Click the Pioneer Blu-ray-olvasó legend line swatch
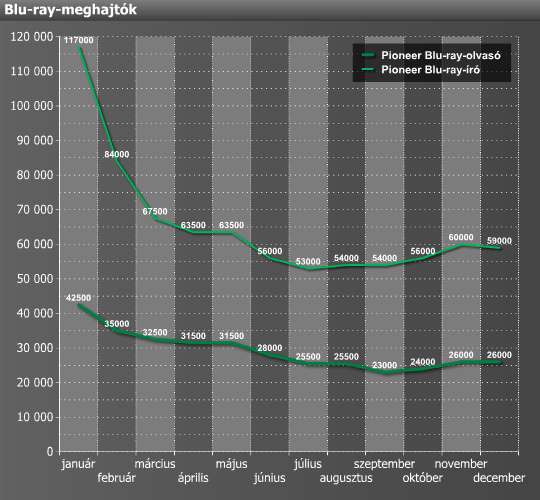 pyautogui.click(x=368, y=55)
